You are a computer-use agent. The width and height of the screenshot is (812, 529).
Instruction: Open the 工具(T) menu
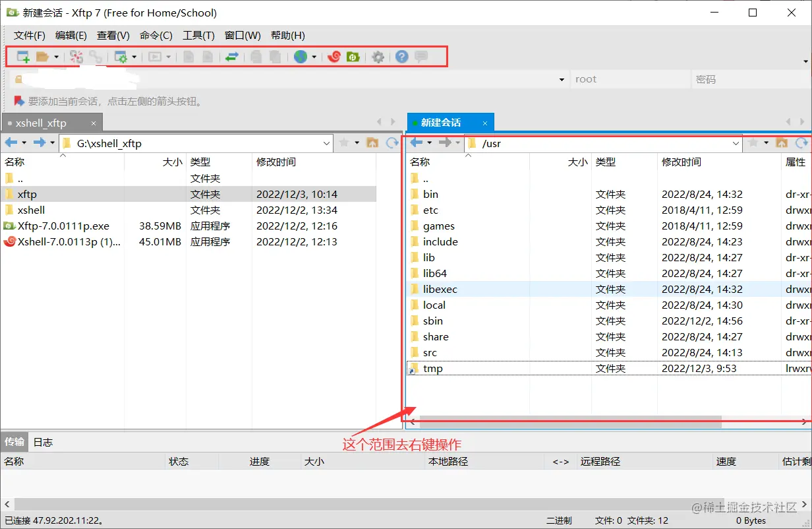pyautogui.click(x=198, y=36)
